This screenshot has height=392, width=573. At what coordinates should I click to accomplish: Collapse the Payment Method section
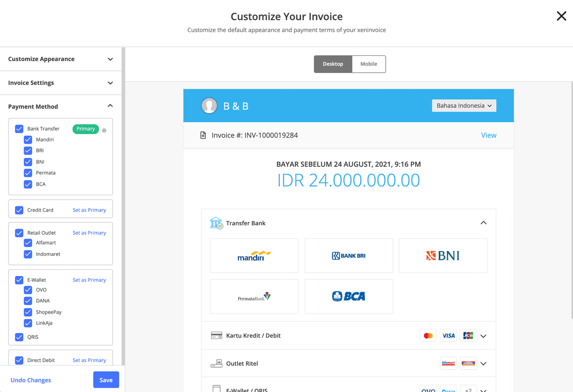point(61,106)
